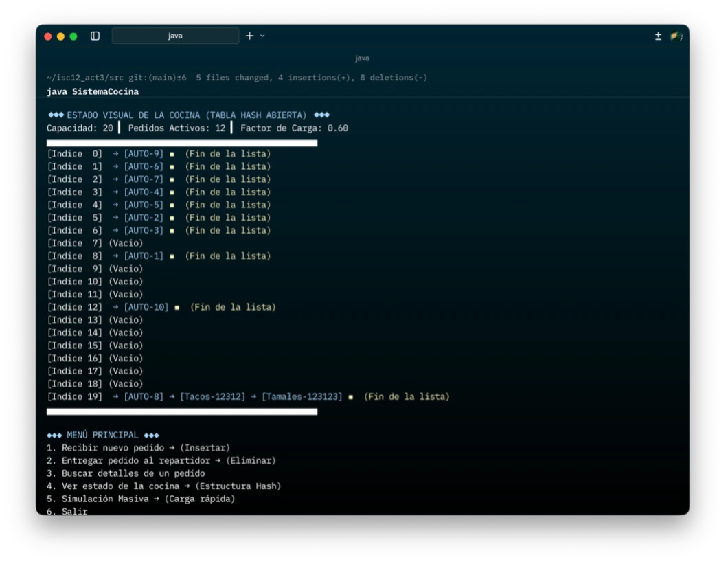Select the [Tamales-123123] entry
The width and height of the screenshot is (728, 564).
[302, 397]
